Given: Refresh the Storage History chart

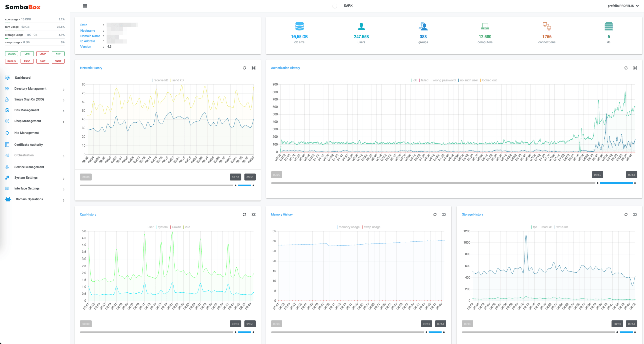Looking at the screenshot, I should (626, 214).
